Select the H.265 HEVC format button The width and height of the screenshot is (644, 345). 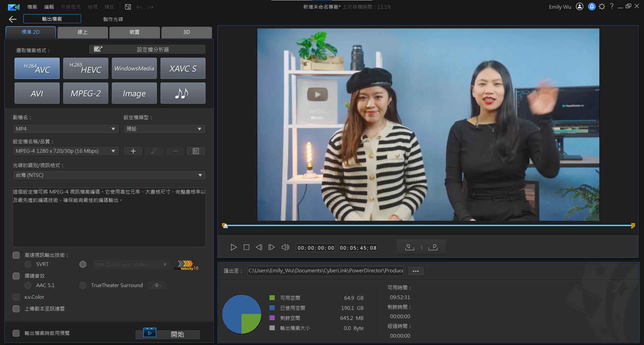[86, 68]
